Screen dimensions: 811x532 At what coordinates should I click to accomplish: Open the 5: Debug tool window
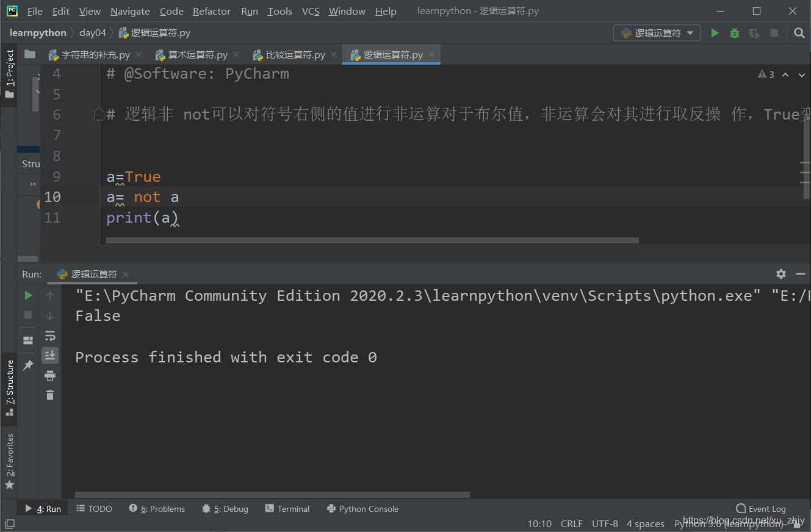point(225,509)
